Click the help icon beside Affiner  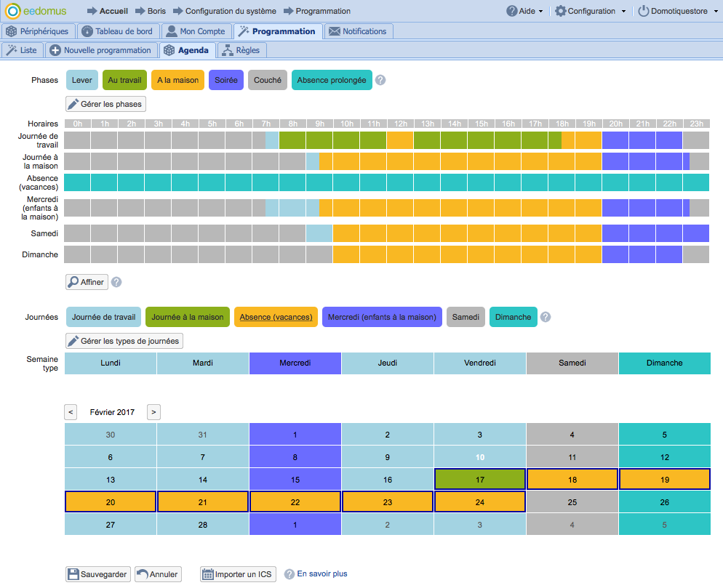(116, 282)
